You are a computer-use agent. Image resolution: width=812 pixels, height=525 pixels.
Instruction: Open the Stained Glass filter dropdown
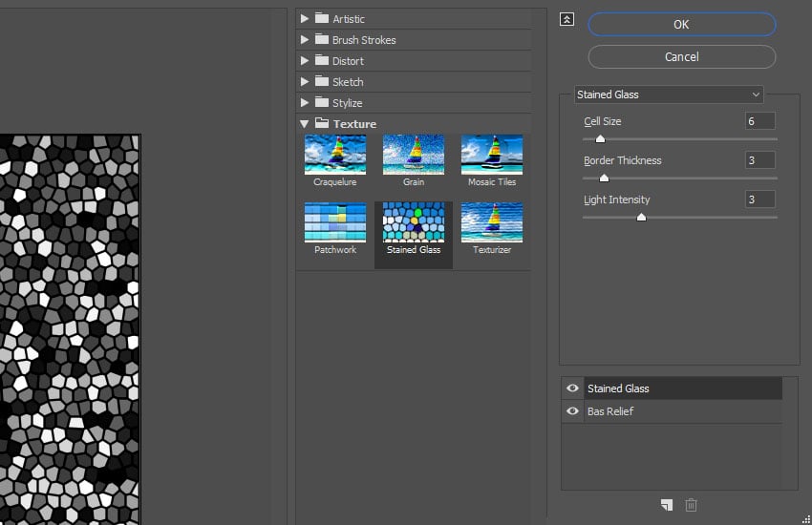pyautogui.click(x=669, y=94)
